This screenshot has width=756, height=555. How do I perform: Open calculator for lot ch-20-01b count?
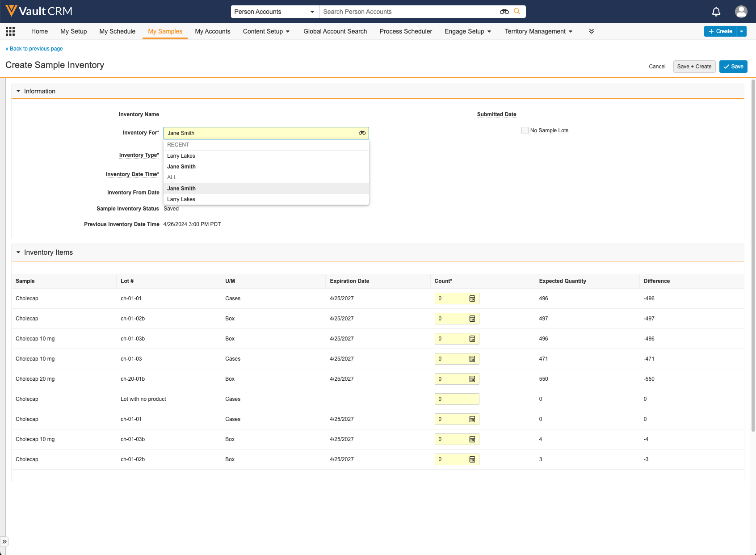[x=472, y=379]
